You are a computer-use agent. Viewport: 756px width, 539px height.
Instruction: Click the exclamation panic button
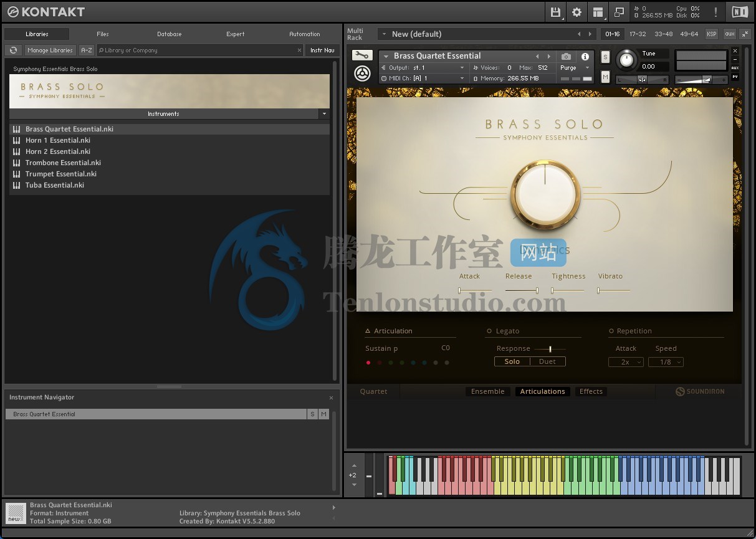(715, 12)
